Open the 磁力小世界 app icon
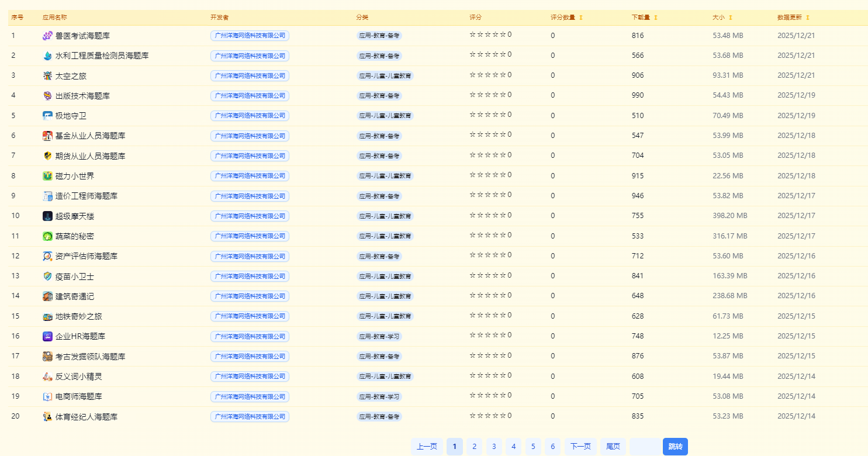The image size is (868, 456). [47, 175]
